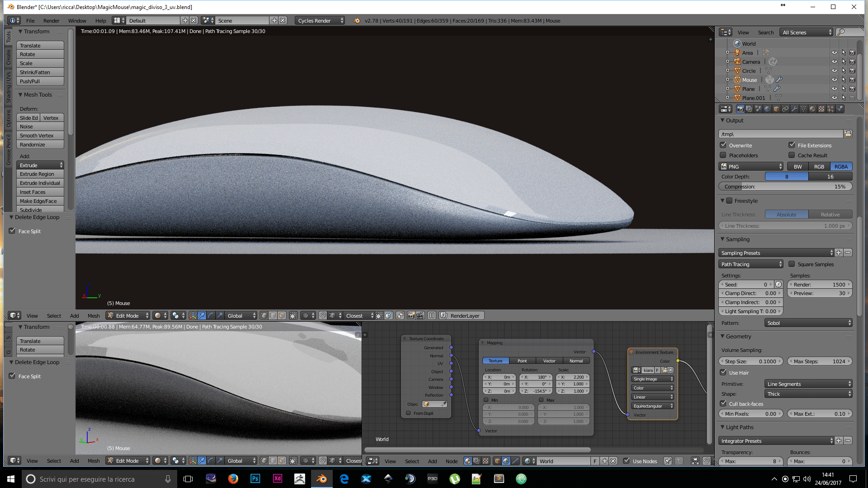Click the Extrude Region button

[40, 174]
